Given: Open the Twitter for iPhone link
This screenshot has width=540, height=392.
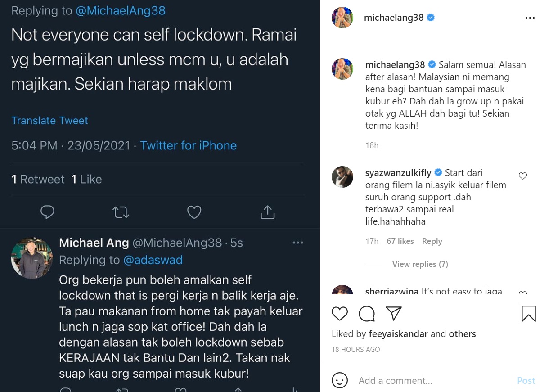Looking at the screenshot, I should click(x=188, y=145).
